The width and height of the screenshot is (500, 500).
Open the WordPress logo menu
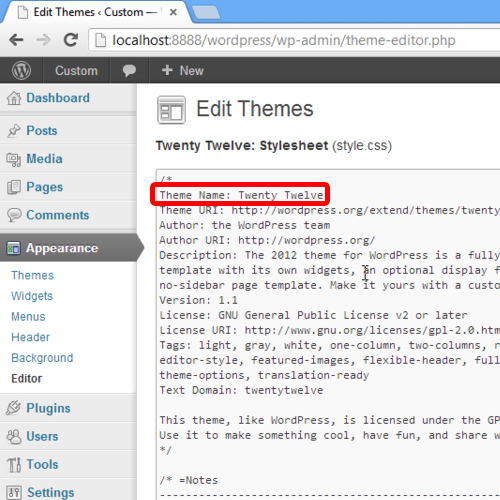coord(21,70)
